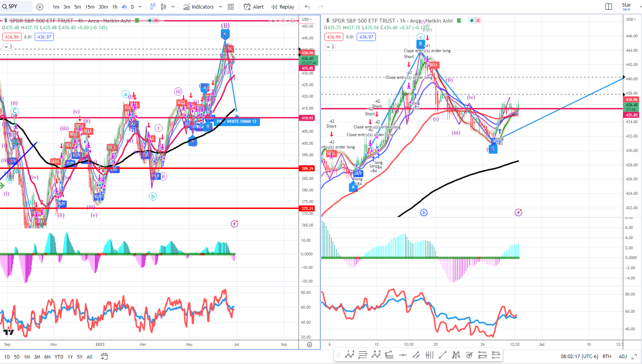Select the horizontal line tool icon

403,355
